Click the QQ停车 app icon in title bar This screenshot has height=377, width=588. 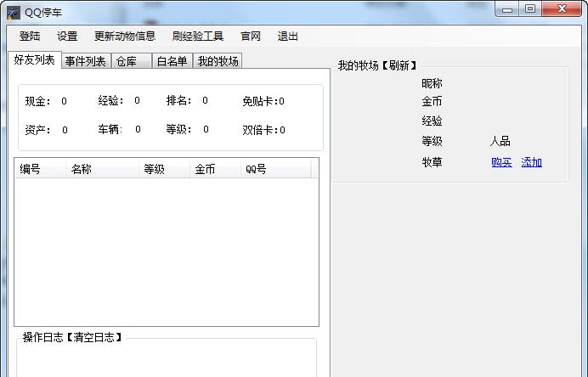[14, 13]
